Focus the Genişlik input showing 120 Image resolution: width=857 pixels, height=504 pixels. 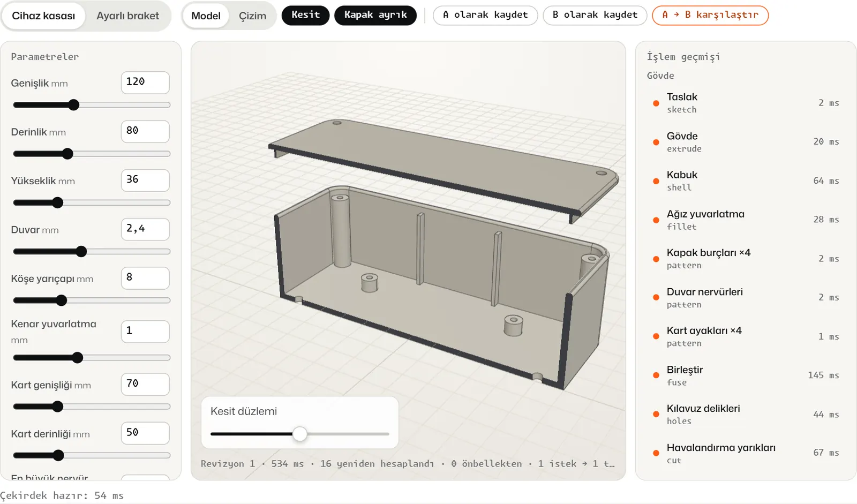(x=145, y=82)
